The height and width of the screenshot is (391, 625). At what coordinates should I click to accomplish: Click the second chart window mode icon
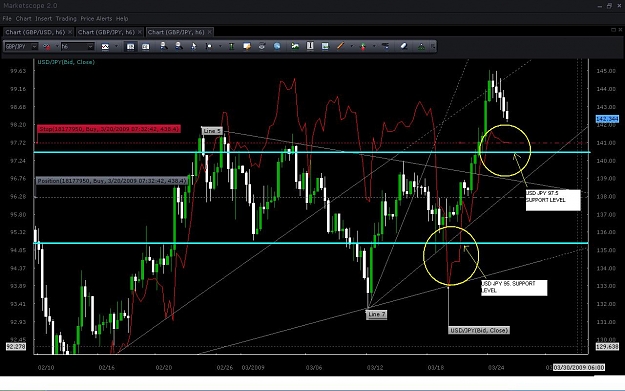point(145,47)
